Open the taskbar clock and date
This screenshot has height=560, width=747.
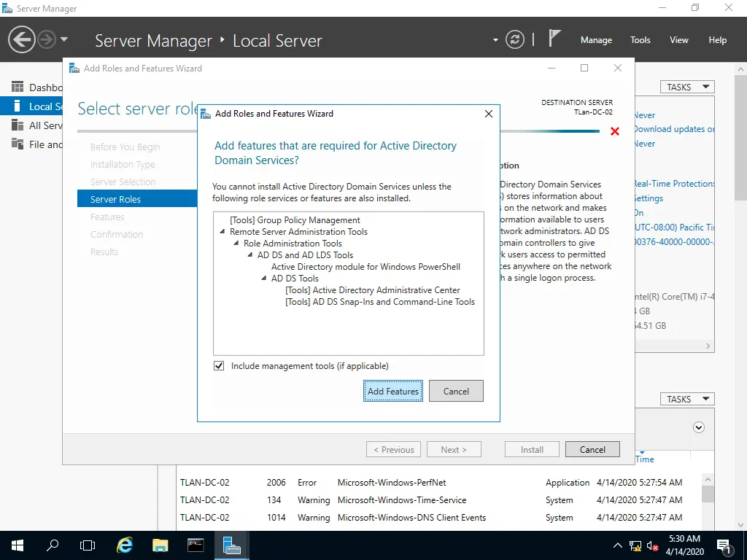(684, 545)
